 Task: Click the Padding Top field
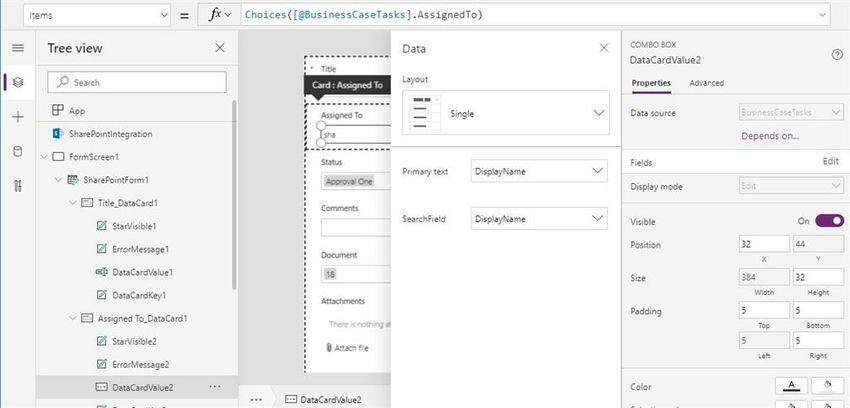(x=764, y=310)
